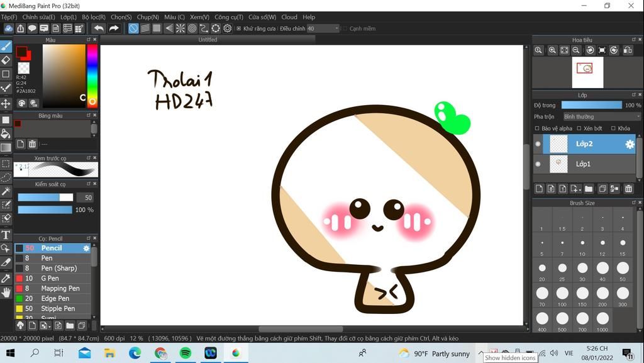Open the Bộ lọc(R) menu
644x363 pixels.
pos(94,17)
